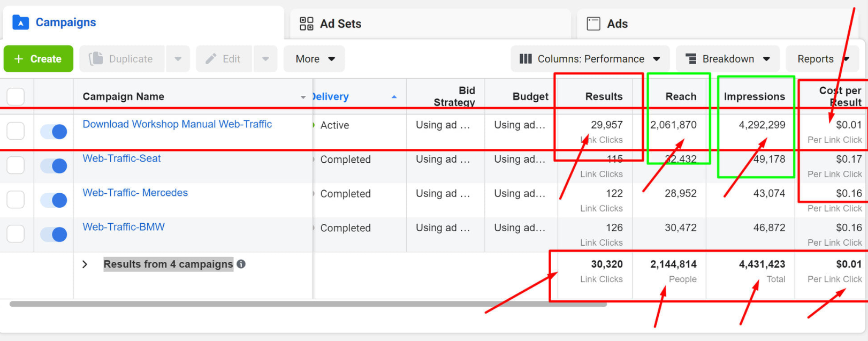The height and width of the screenshot is (341, 868).
Task: Toggle off the Web-Traffic-Seat campaign switch
Action: 54,165
